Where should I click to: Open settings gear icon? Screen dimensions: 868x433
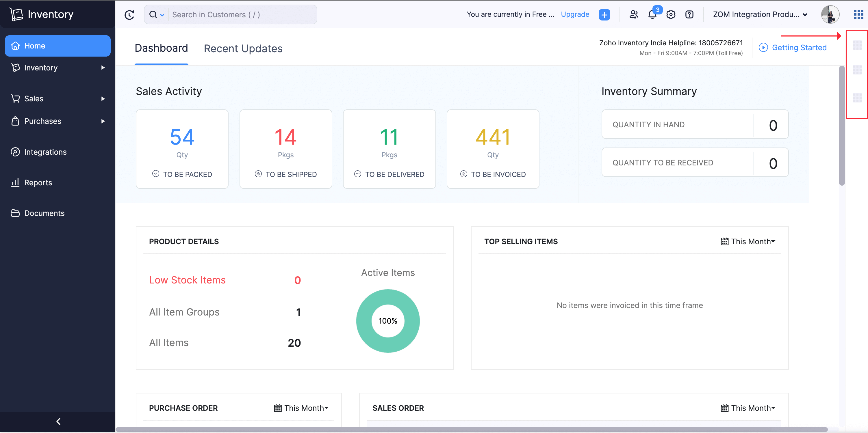tap(671, 14)
